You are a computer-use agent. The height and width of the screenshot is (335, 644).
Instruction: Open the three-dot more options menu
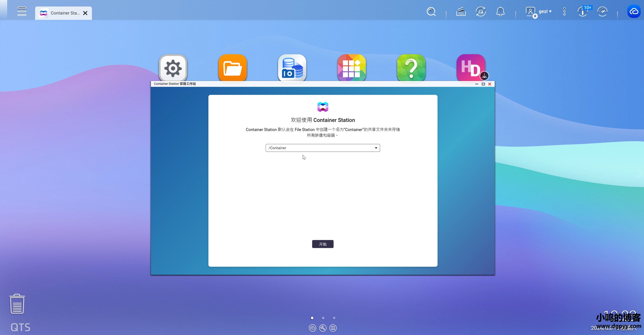[564, 11]
